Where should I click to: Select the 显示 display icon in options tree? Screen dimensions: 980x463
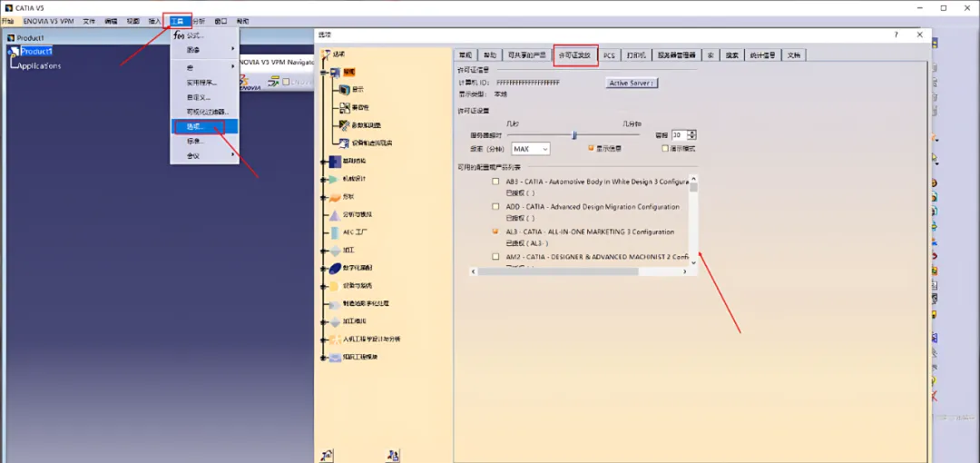tap(344, 90)
